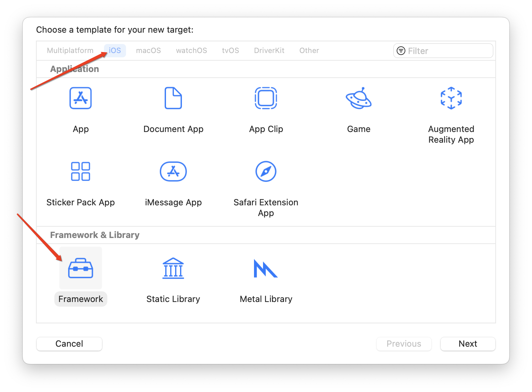This screenshot has width=532, height=392.
Task: Click the "iMessage App" label
Action: (173, 202)
